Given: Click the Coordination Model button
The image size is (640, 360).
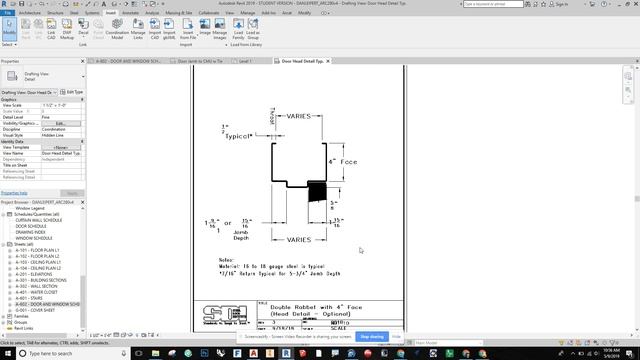Looking at the screenshot, I should pyautogui.click(x=117, y=29).
